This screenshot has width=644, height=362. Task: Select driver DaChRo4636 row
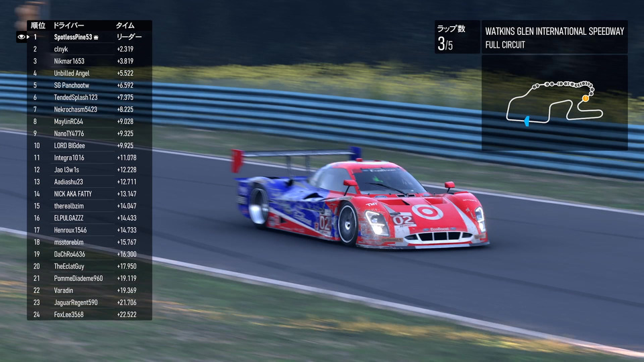[89, 254]
